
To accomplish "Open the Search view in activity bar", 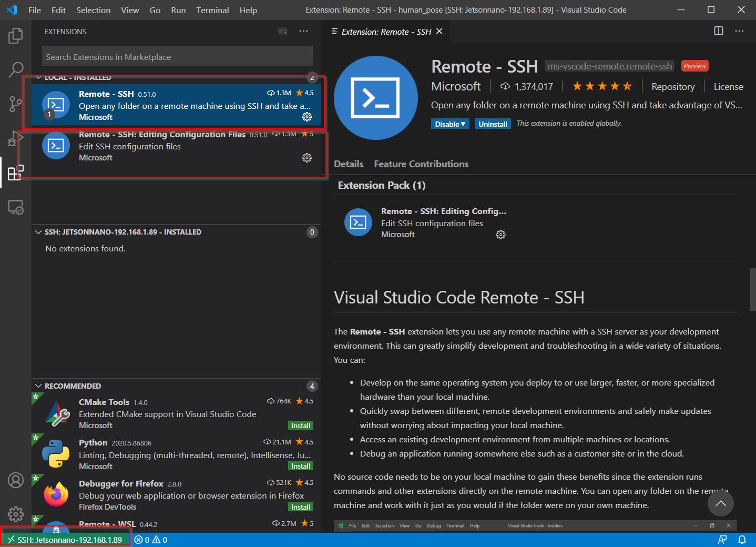I will [x=16, y=69].
